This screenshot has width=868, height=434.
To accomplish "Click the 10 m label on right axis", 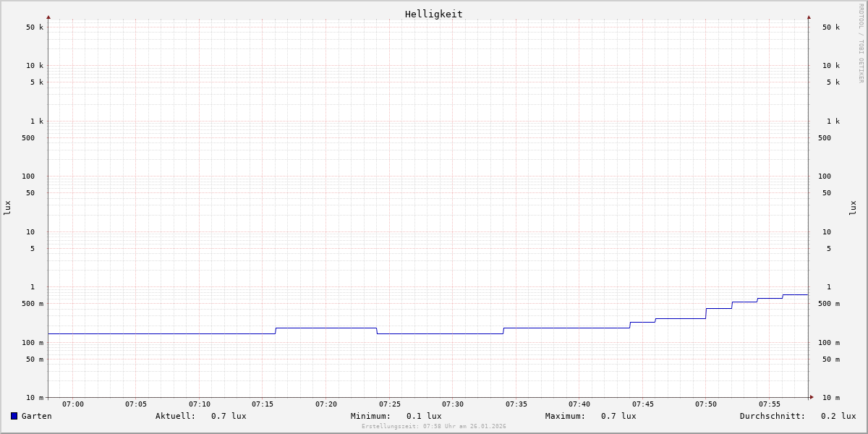I will [x=831, y=398].
